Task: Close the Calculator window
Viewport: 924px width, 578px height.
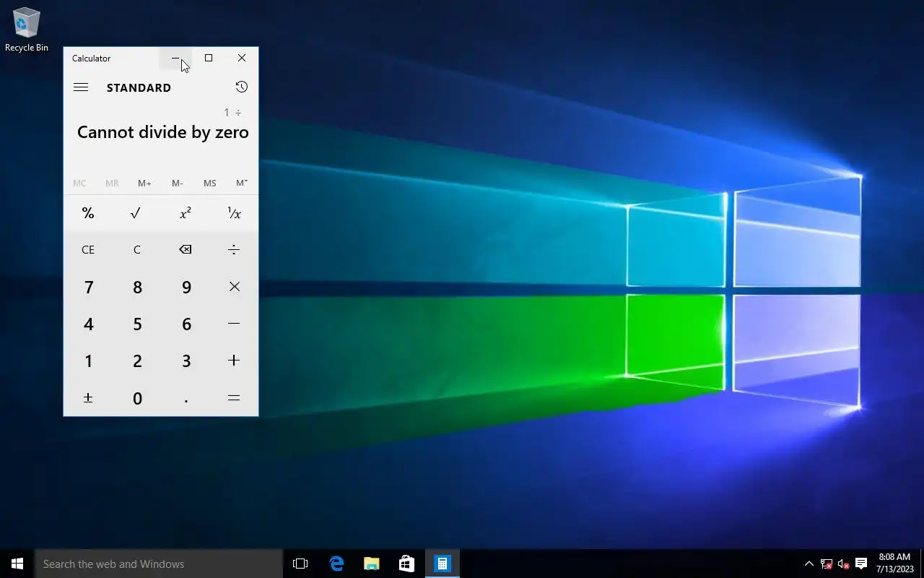Action: tap(242, 59)
